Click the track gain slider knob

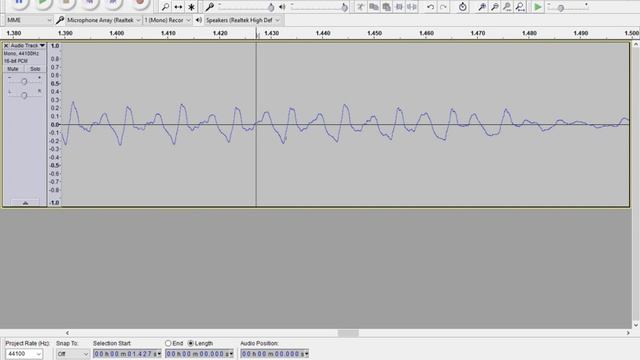24,82
